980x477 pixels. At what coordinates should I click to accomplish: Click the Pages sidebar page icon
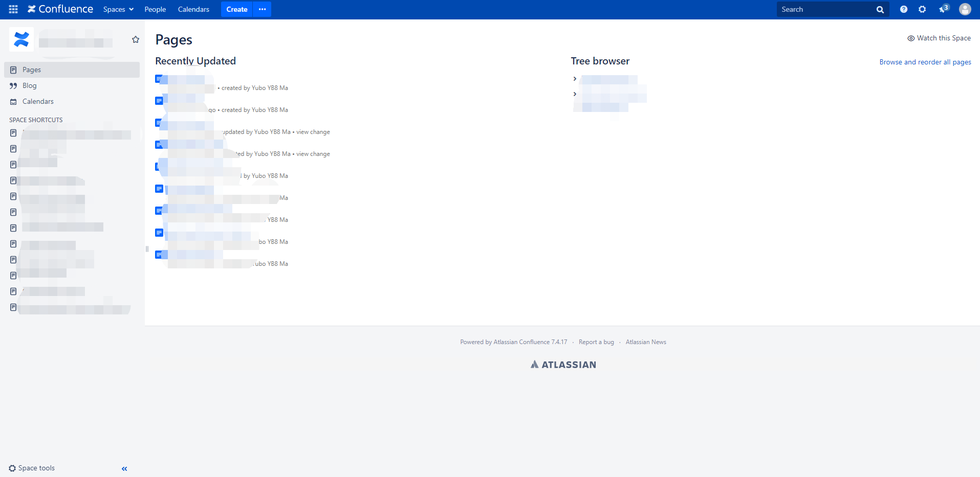(x=13, y=70)
